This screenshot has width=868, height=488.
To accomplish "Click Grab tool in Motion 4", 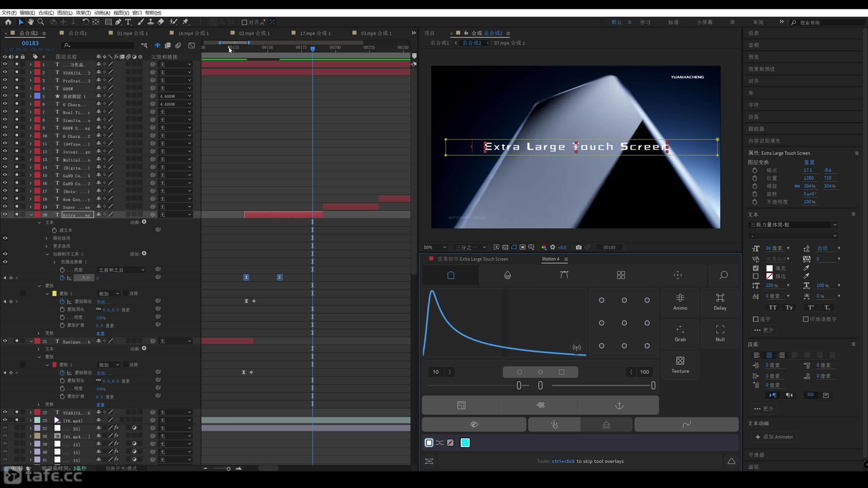I will (x=680, y=333).
